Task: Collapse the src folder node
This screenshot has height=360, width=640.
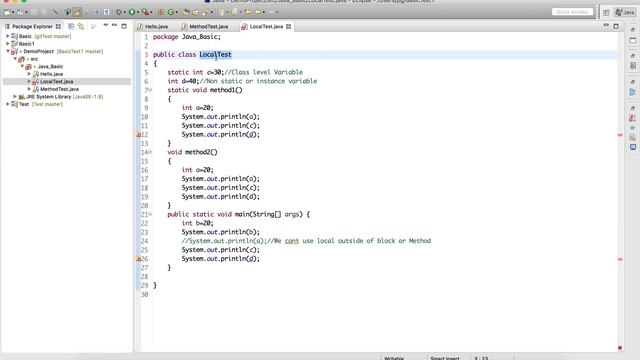Action: 15,59
